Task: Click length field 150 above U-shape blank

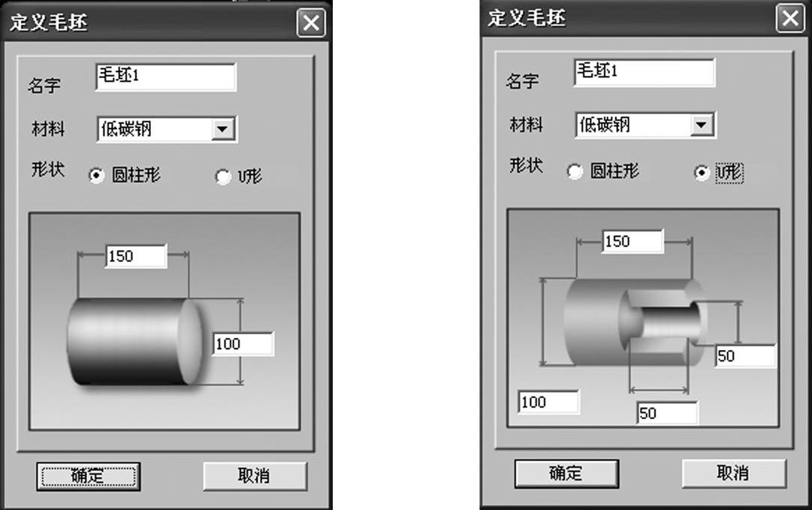Action: (632, 241)
